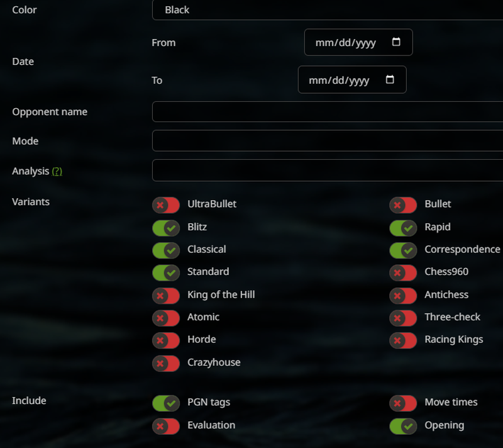The height and width of the screenshot is (448, 503).
Task: Turn on the Evaluation include toggle
Action: (x=166, y=426)
